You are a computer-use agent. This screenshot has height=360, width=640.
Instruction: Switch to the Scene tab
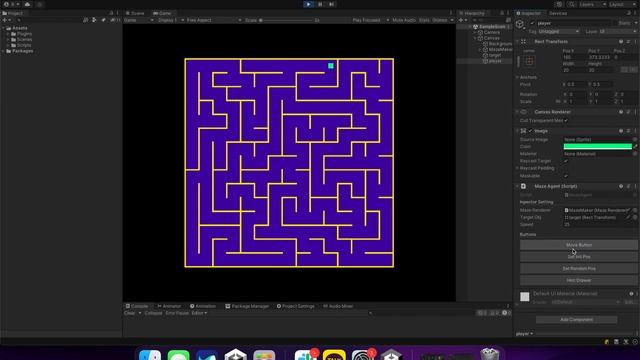(x=135, y=13)
